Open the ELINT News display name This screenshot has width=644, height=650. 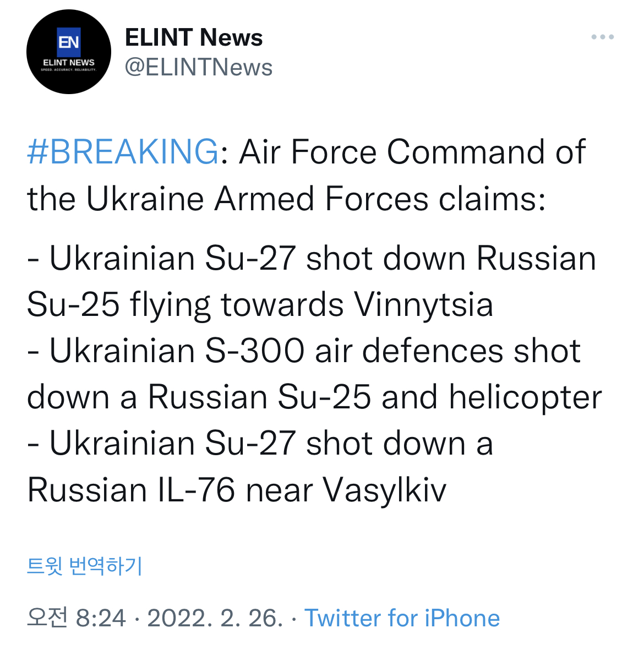click(194, 37)
